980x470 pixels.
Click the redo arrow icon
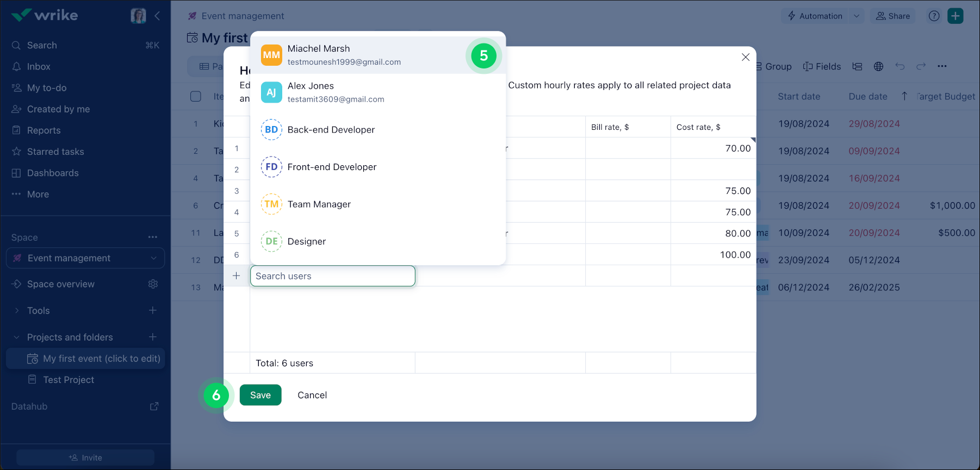pos(921,66)
